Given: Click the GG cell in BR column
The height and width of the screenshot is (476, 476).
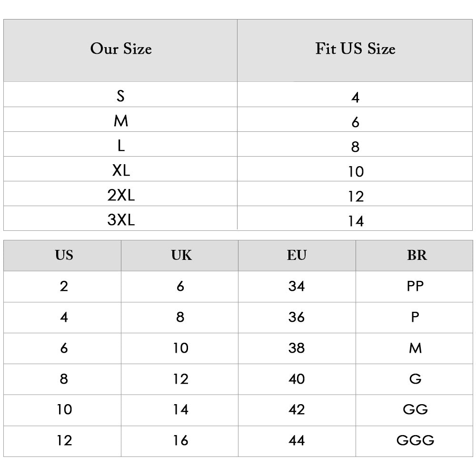Looking at the screenshot, I should tap(415, 409).
